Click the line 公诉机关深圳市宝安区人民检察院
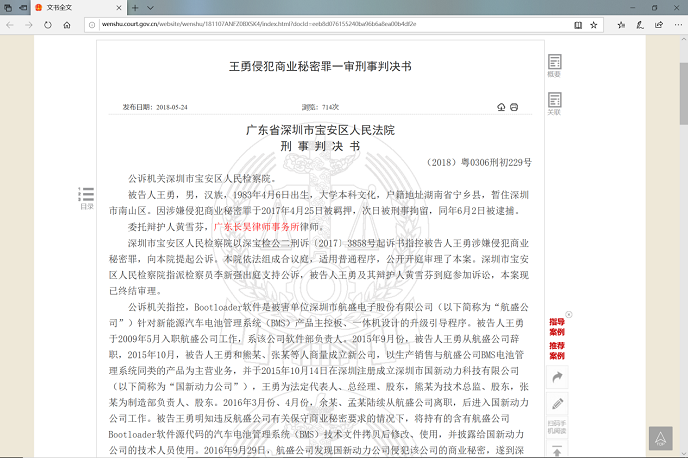The width and height of the screenshot is (688, 458). [x=202, y=179]
